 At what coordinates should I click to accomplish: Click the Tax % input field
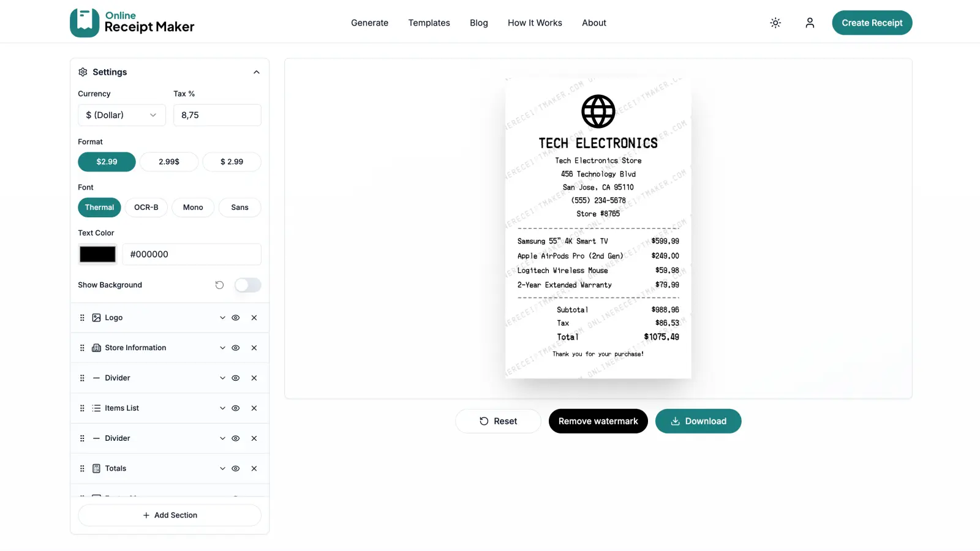click(x=217, y=115)
